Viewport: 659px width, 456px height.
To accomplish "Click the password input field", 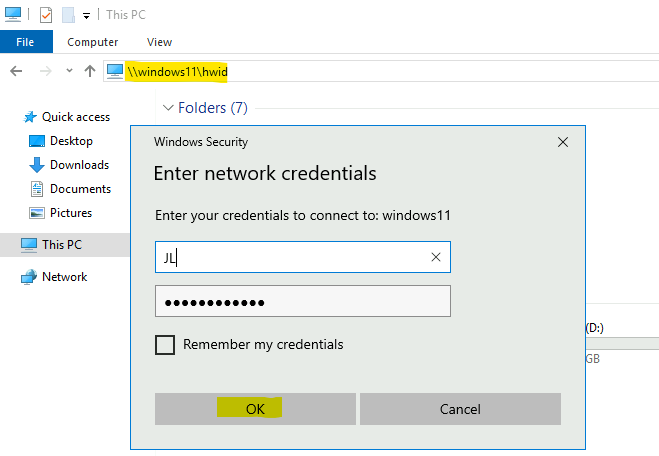I will (x=303, y=301).
